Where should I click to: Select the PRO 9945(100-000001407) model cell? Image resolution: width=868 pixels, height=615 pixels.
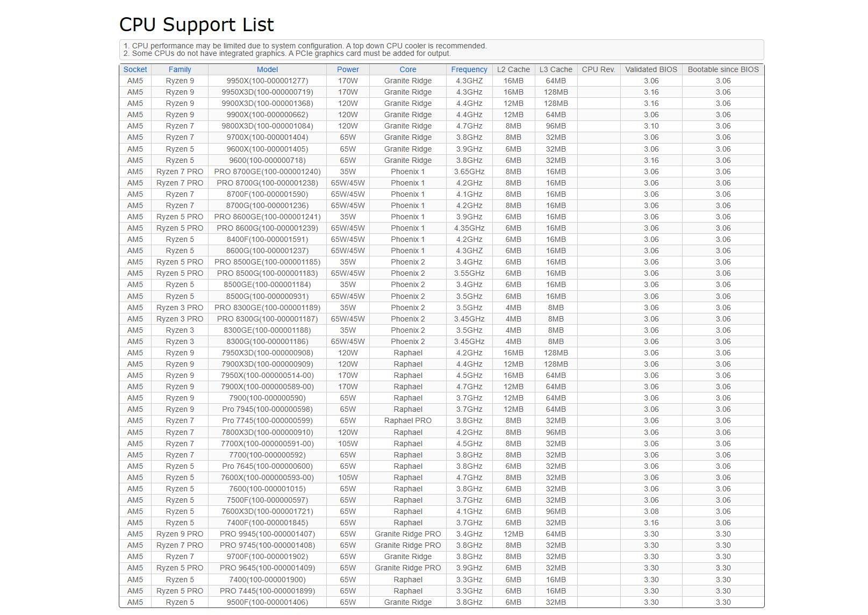pos(267,534)
